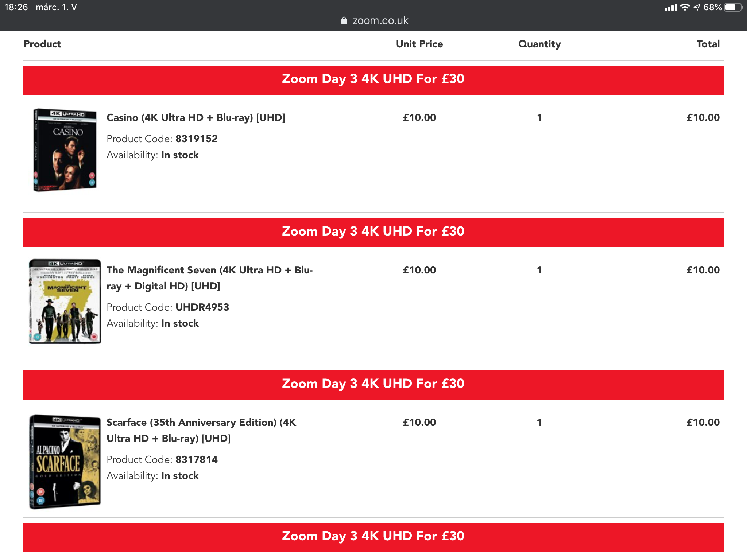This screenshot has height=560, width=747.
Task: Tap the location arrow status icon
Action: click(x=697, y=7)
